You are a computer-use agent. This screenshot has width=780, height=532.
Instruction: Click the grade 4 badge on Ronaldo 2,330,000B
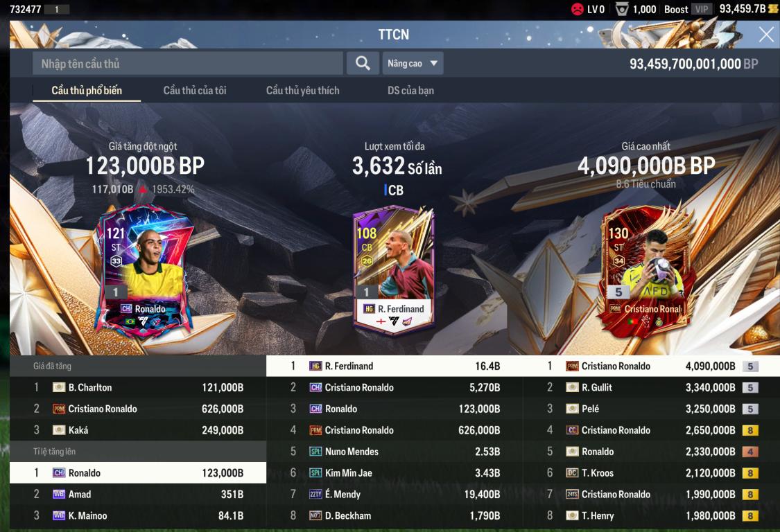click(x=750, y=452)
